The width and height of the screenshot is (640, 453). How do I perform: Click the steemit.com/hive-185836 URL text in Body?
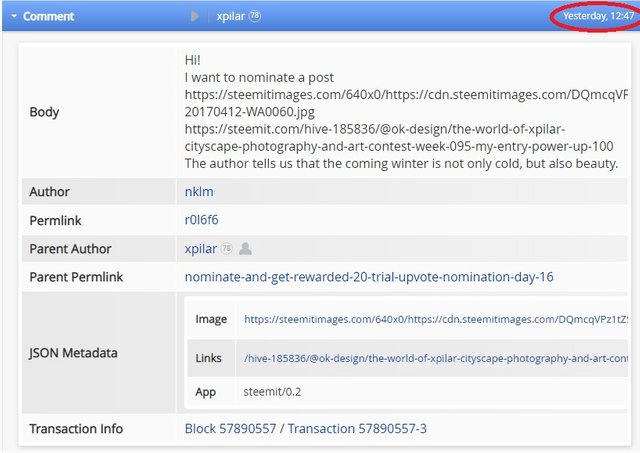pos(399,138)
